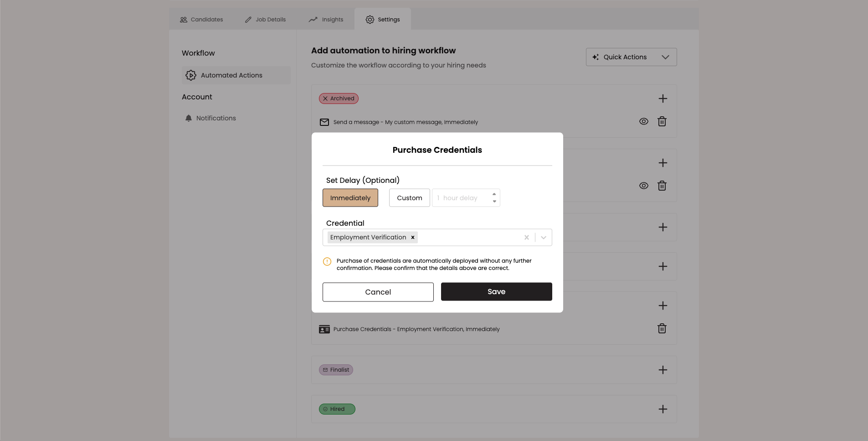This screenshot has height=441, width=868.
Task: Click the Cancel button
Action: pos(378,292)
